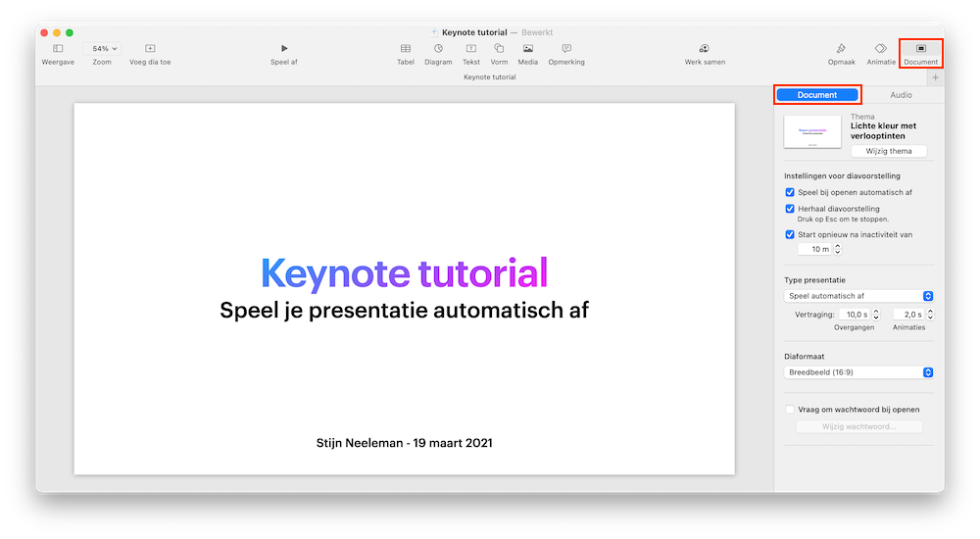Viewport: 980px width, 539px height.
Task: Click the Keynote tutorial window title
Action: (x=474, y=32)
